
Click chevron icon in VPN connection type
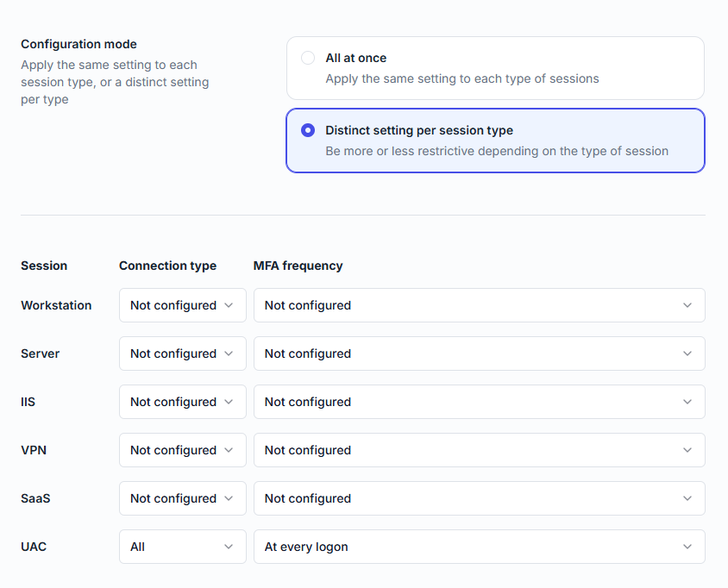pos(229,450)
